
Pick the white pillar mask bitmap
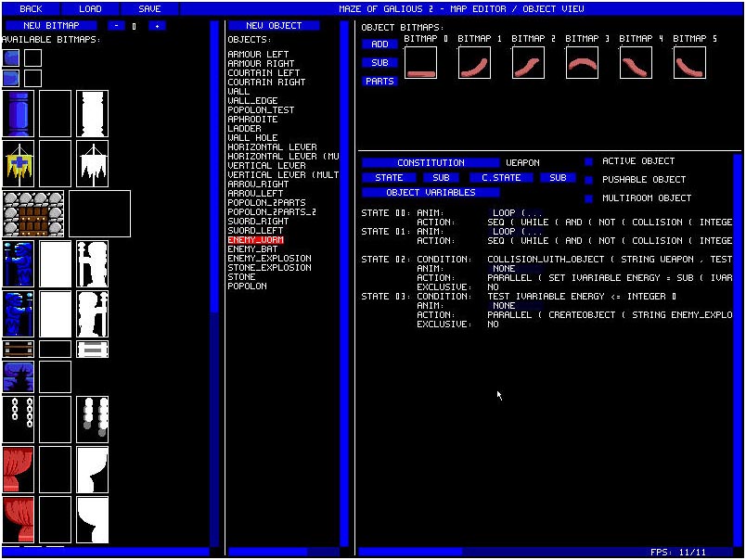click(92, 114)
